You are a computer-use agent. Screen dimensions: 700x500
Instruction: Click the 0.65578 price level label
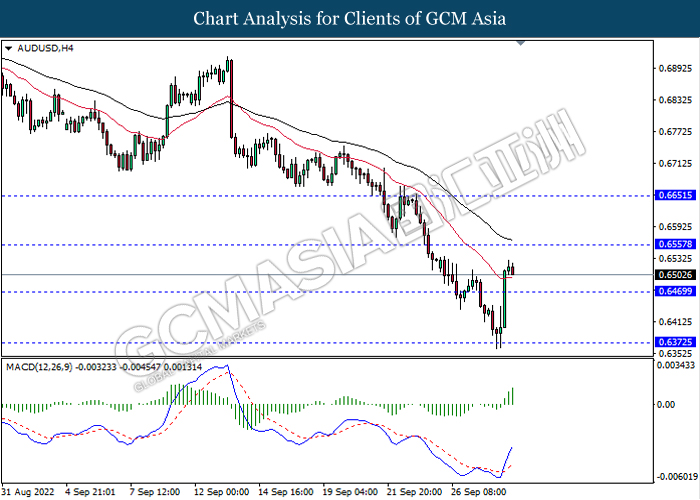pyautogui.click(x=675, y=244)
